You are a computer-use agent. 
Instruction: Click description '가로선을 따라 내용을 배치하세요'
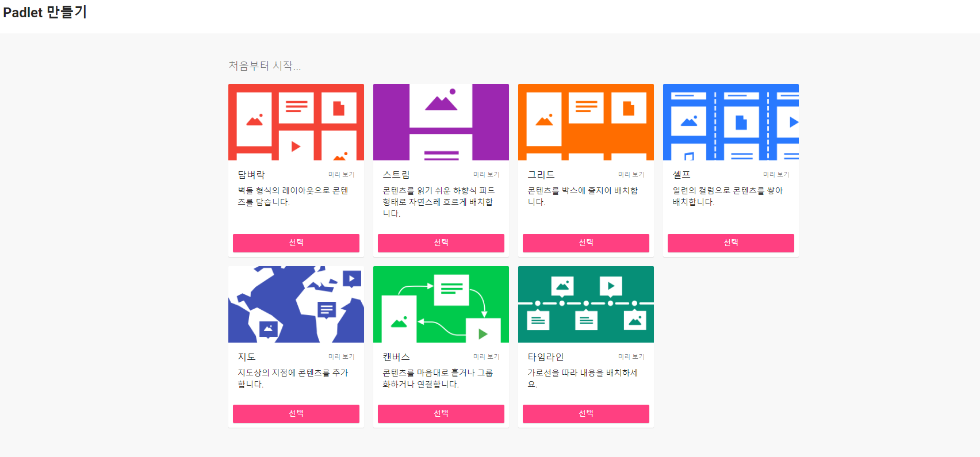point(583,378)
